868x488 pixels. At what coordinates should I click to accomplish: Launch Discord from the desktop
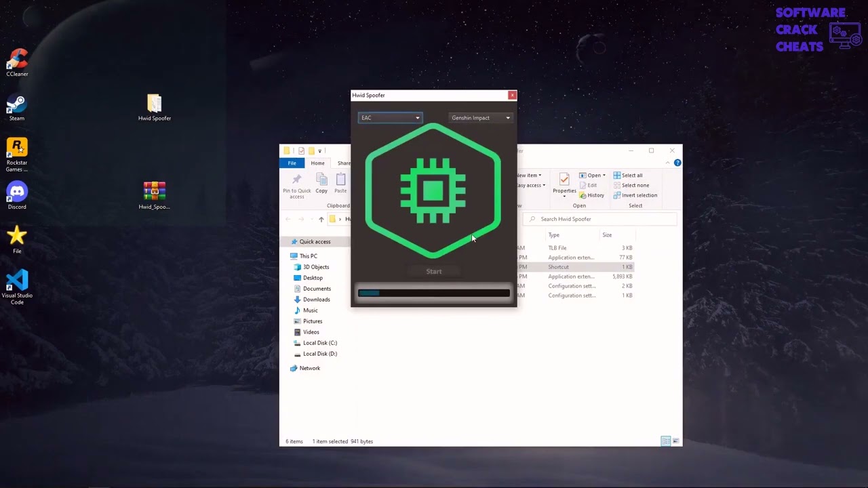(17, 196)
